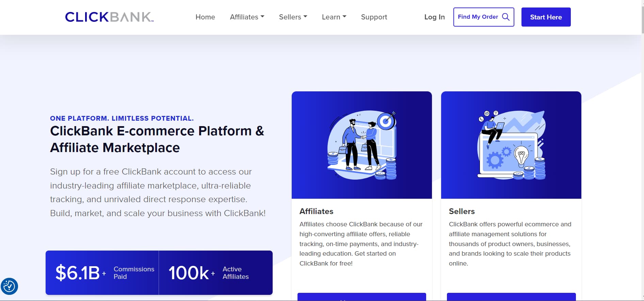
Task: Click the Affiliates handshake illustration
Action: (x=362, y=145)
